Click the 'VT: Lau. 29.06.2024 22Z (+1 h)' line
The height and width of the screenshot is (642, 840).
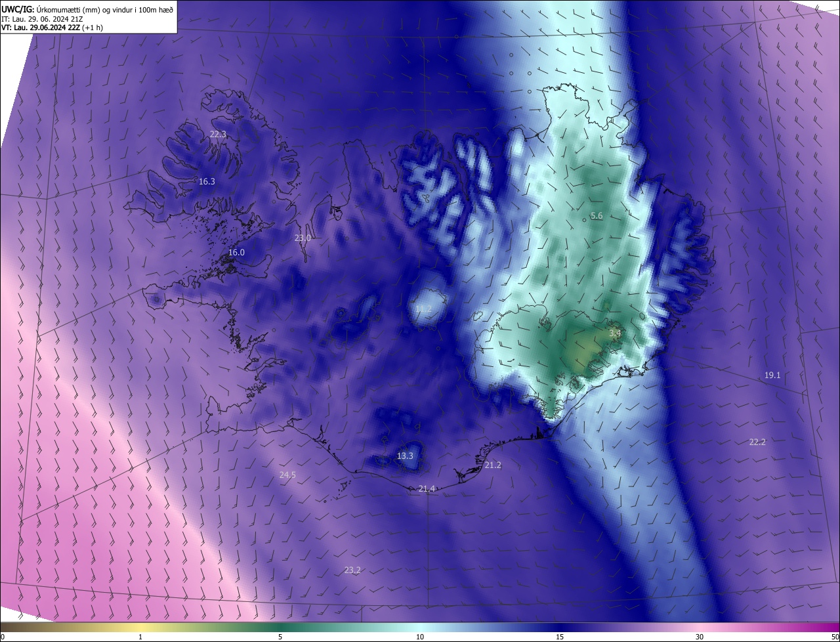[52, 28]
